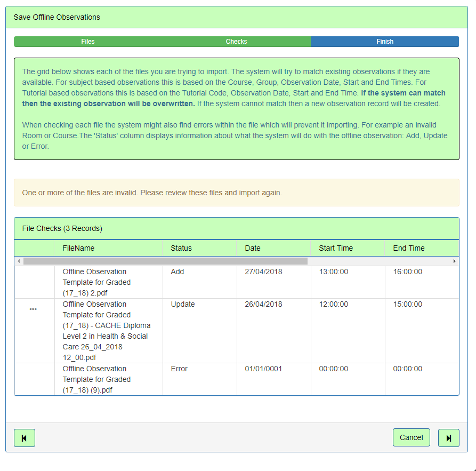The height and width of the screenshot is (471, 476).
Task: Select the Files step tab
Action: point(88,42)
